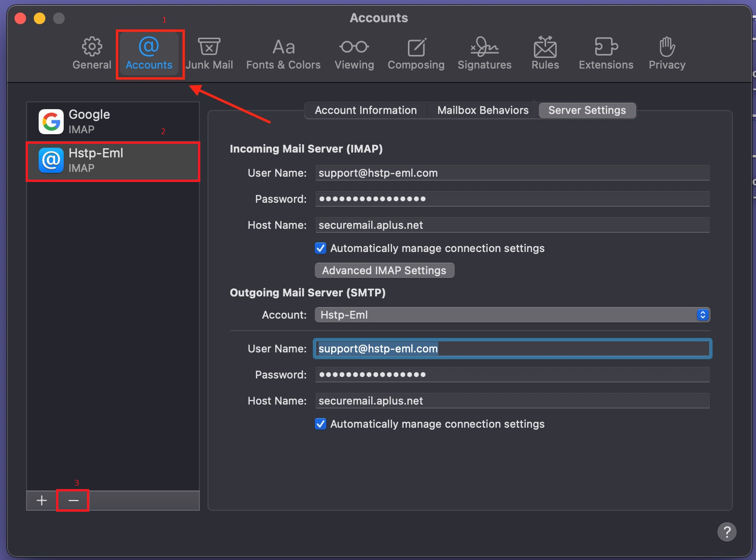Click the incoming Host Name field

click(512, 225)
